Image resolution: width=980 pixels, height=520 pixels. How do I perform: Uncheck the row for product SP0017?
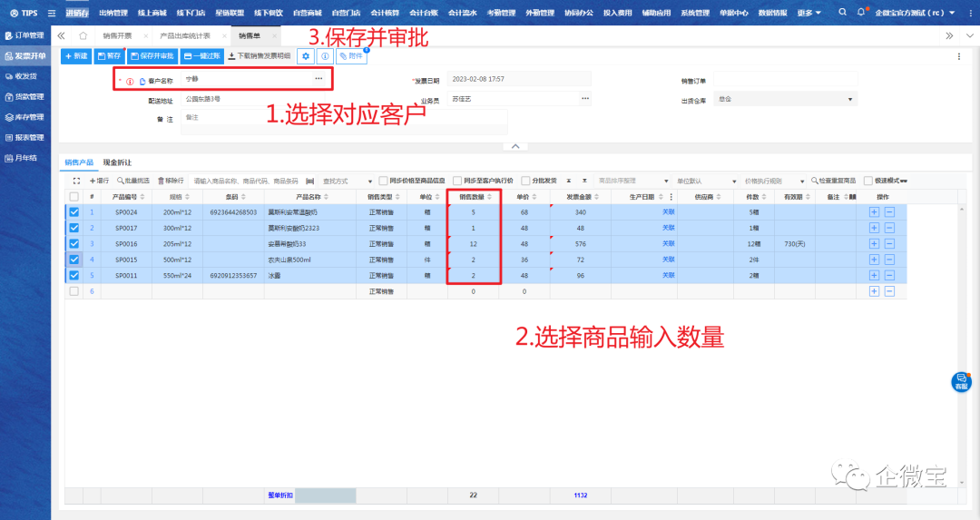pyautogui.click(x=73, y=228)
